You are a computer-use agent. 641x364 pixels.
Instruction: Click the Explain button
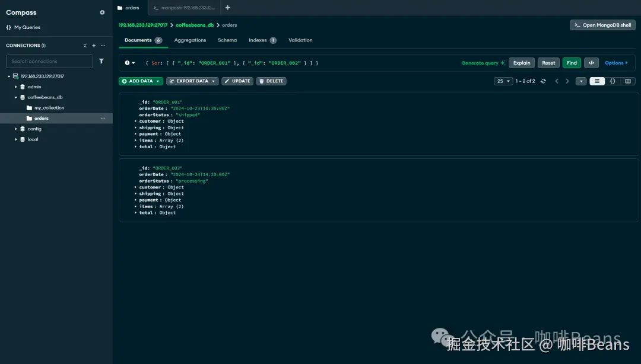(522, 63)
